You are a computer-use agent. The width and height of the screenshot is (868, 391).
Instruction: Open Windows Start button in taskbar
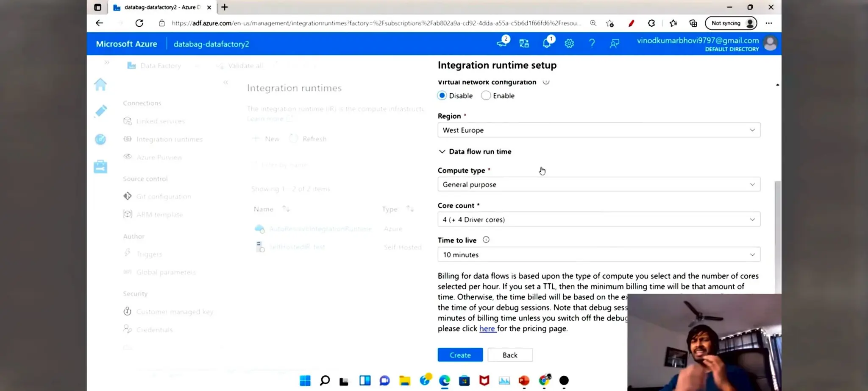[305, 380]
